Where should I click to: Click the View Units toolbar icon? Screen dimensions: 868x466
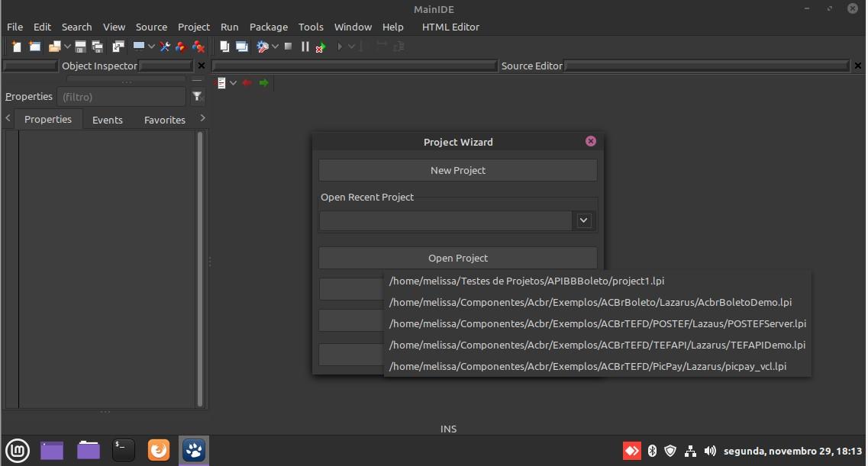(224, 47)
